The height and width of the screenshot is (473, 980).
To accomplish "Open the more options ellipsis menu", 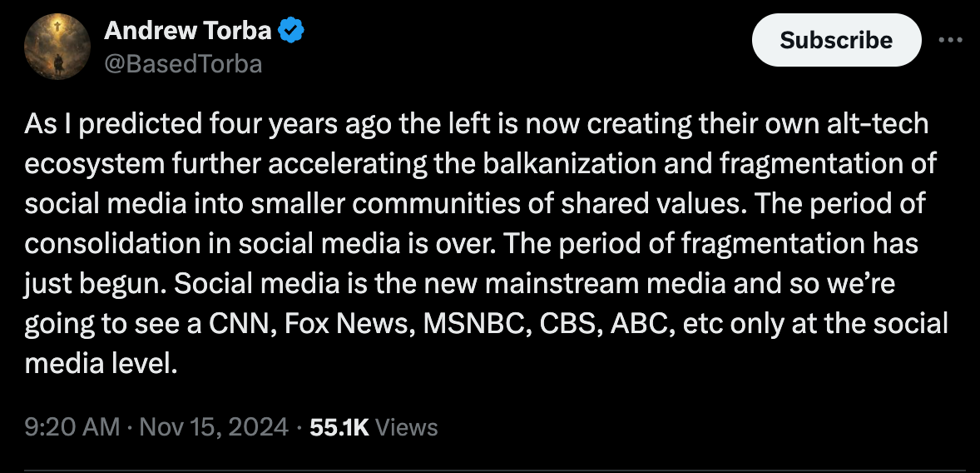I will click(950, 40).
